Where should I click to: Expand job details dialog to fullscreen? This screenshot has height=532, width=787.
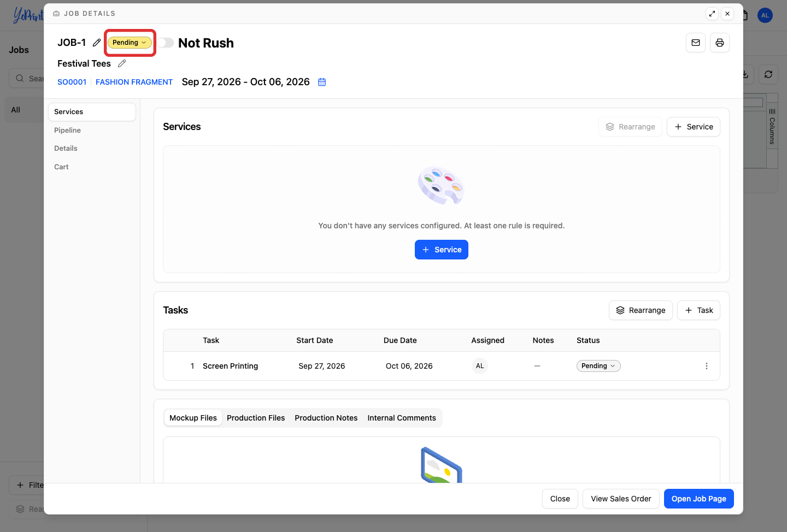[x=712, y=14]
